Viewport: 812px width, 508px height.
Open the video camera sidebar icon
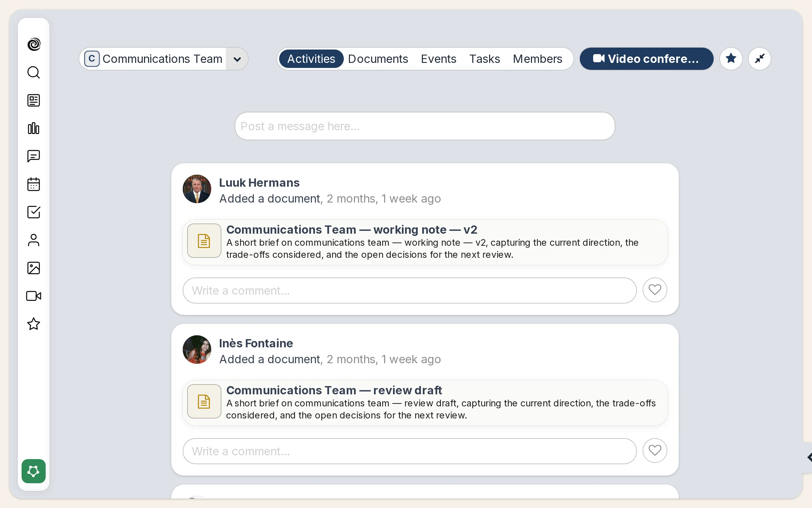[x=34, y=296]
